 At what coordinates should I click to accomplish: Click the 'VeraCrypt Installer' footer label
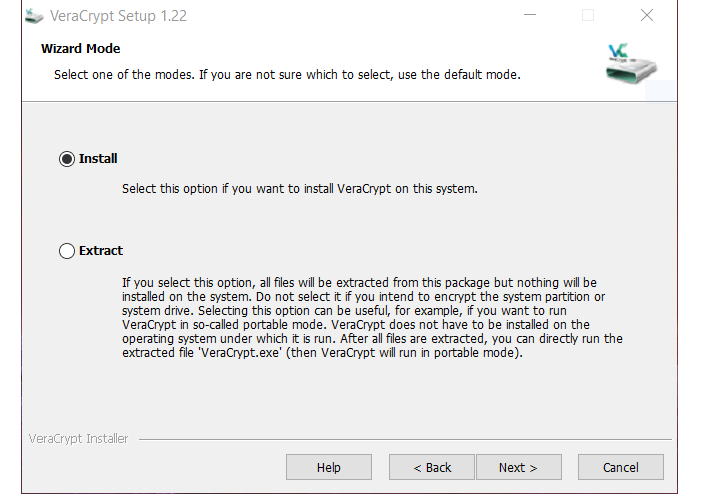pyautogui.click(x=78, y=439)
